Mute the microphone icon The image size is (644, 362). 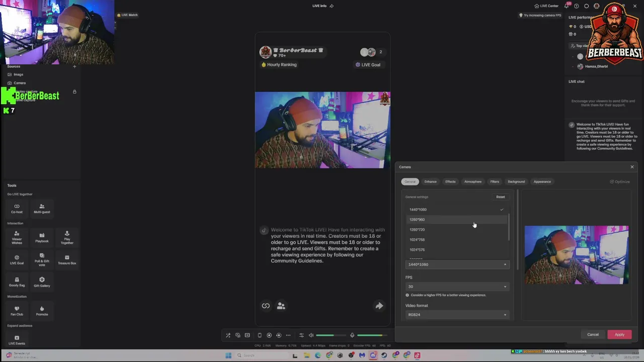point(352,335)
